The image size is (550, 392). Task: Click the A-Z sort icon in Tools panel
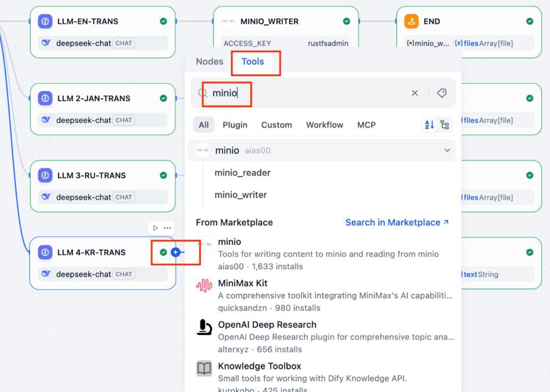(429, 125)
